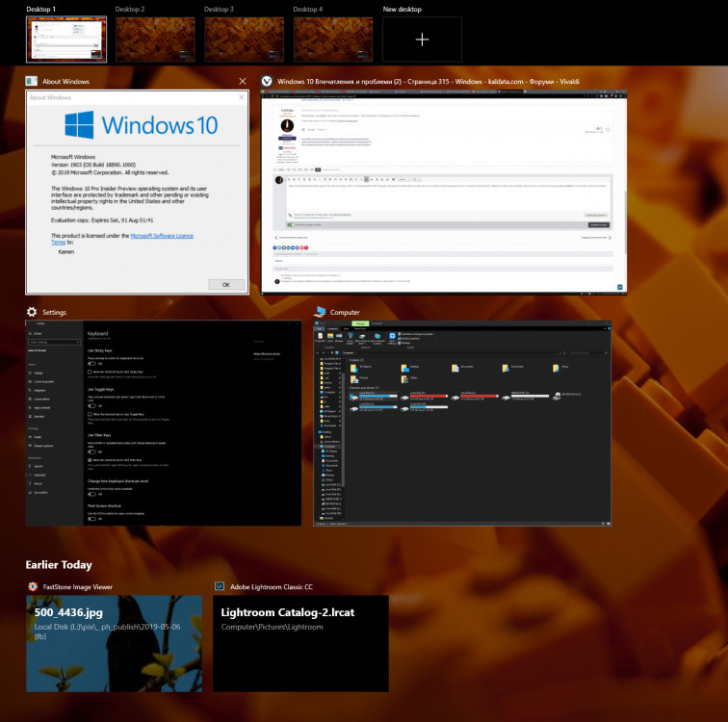Uncheck the Filter Keys shortcut key checkbox
Viewport: 728px width, 722px height.
point(90,460)
